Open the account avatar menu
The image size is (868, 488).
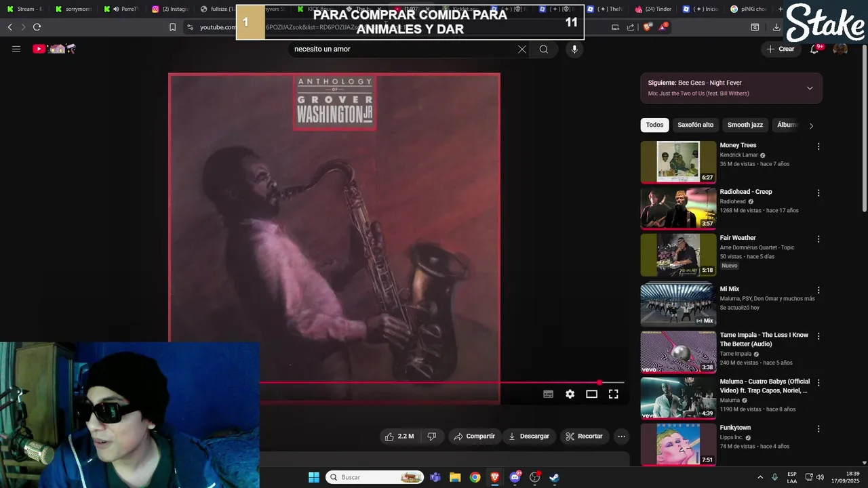[x=840, y=49]
